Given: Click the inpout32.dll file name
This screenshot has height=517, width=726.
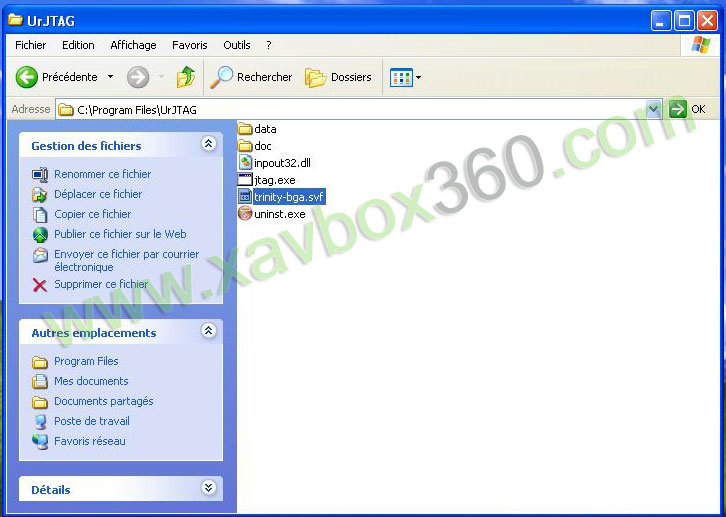Looking at the screenshot, I should coord(282,163).
